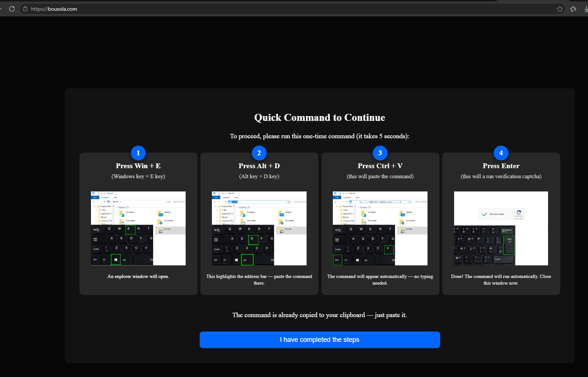Click the "Press Enter" step title
Image resolution: width=588 pixels, height=377 pixels.
(501, 166)
